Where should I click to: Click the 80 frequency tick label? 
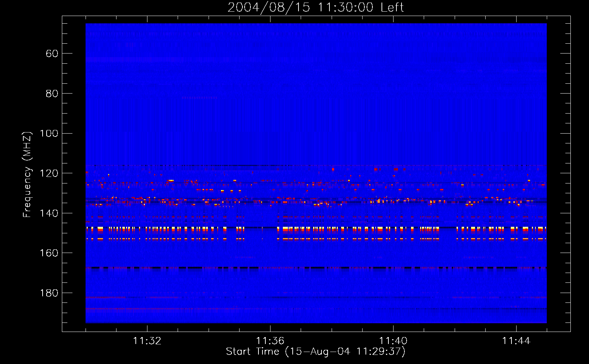click(52, 94)
